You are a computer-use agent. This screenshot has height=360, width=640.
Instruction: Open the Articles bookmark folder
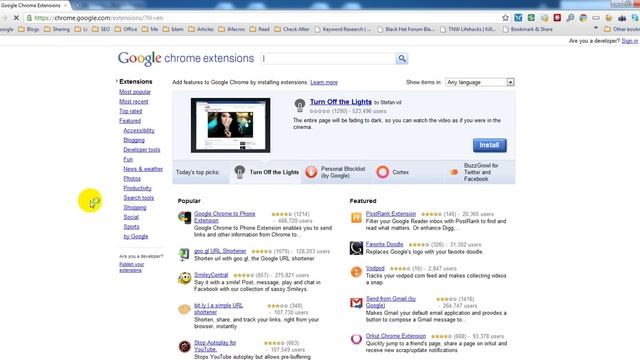click(201, 29)
